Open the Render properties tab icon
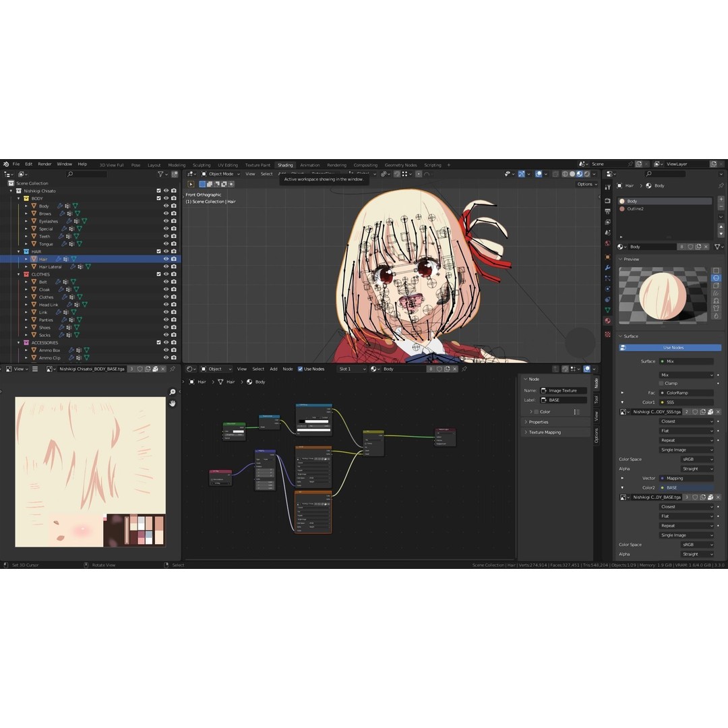The image size is (728, 728). coord(607,201)
